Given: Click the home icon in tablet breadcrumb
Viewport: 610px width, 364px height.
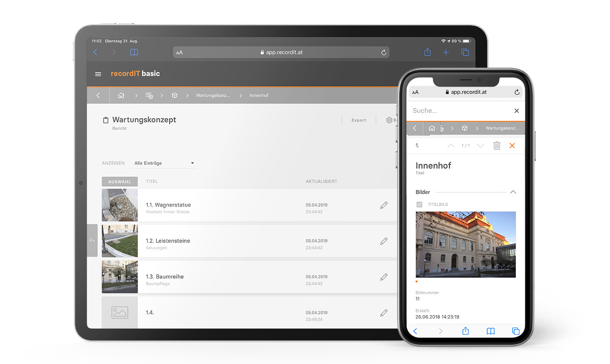Looking at the screenshot, I should point(121,95).
